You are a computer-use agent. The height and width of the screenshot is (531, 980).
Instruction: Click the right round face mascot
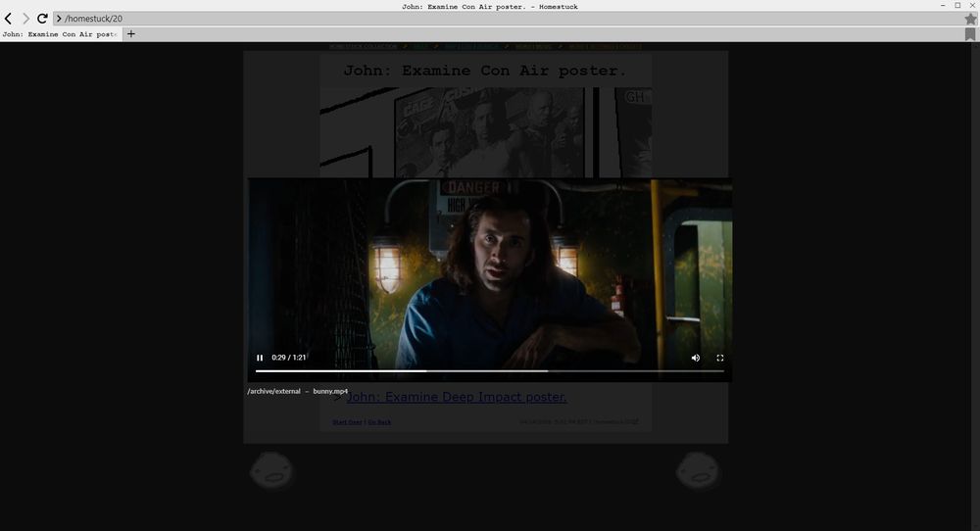click(698, 470)
